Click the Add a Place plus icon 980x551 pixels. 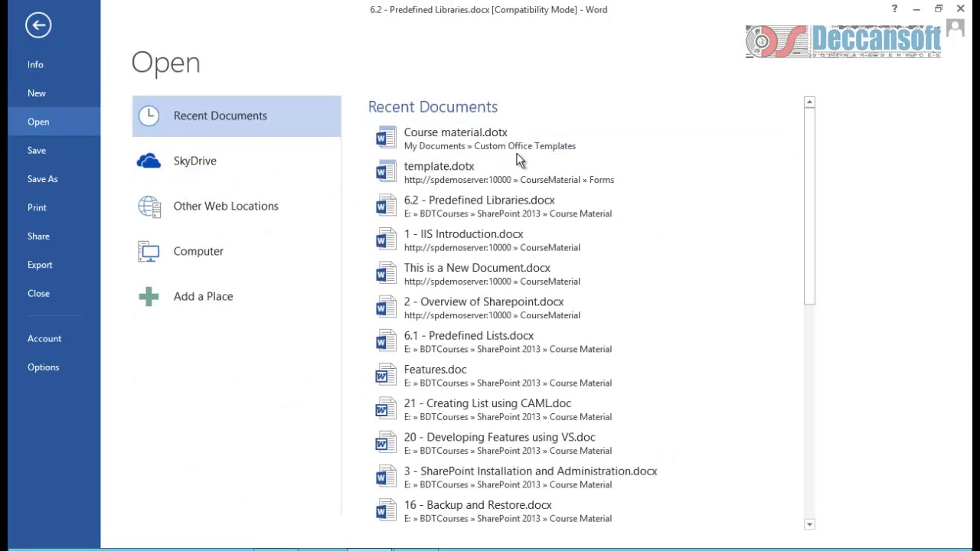coord(149,296)
